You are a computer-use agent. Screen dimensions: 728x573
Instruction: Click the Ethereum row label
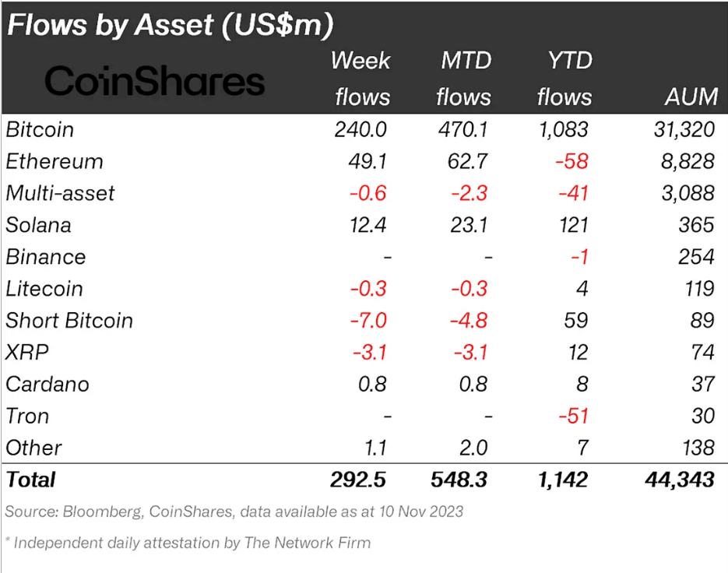click(55, 162)
